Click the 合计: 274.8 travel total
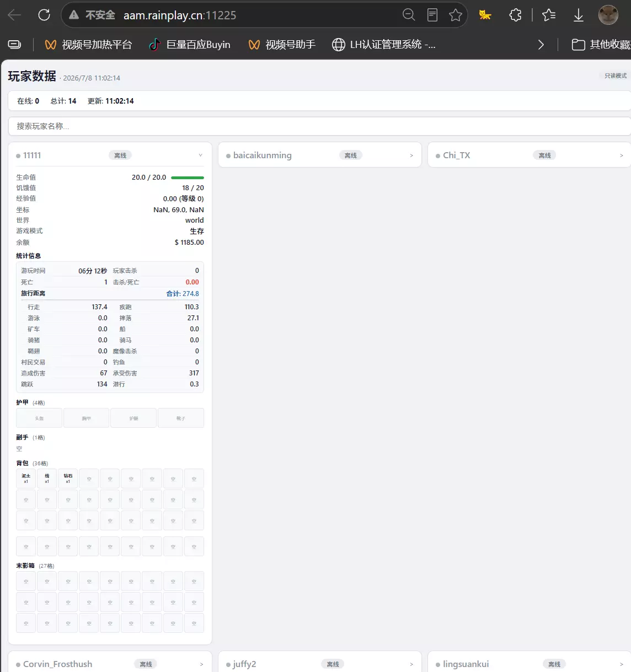The image size is (631, 672). click(x=183, y=294)
